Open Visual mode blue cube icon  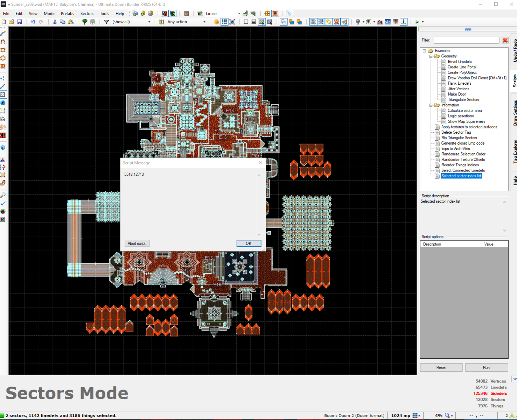click(3, 148)
